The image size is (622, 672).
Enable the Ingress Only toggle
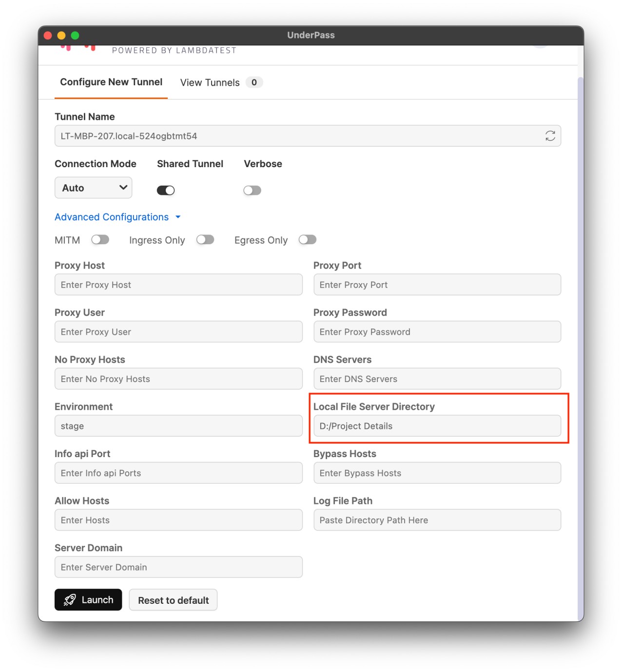click(x=205, y=240)
